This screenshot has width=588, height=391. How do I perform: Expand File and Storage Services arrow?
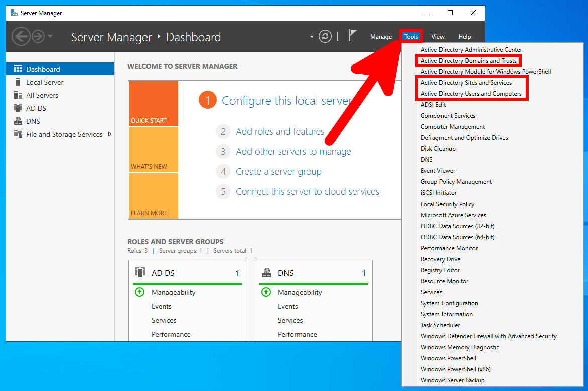tap(110, 134)
